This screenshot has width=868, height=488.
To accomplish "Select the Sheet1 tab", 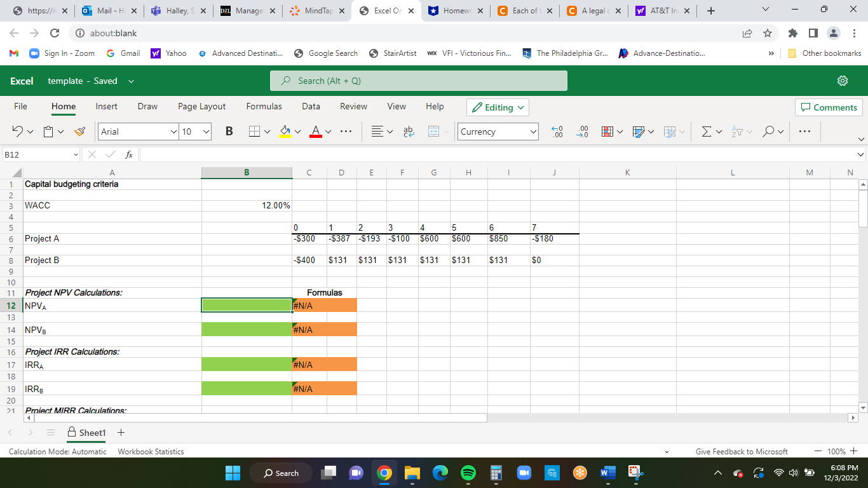I will point(92,432).
